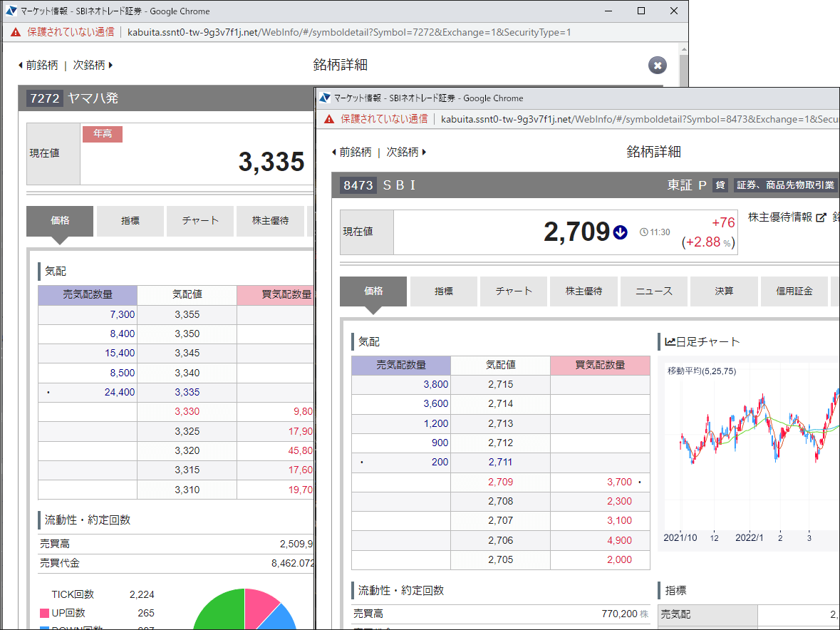Screen dimensions: 840x630
Task: Maximize the ヤマハ発 browser window
Action: coord(641,11)
